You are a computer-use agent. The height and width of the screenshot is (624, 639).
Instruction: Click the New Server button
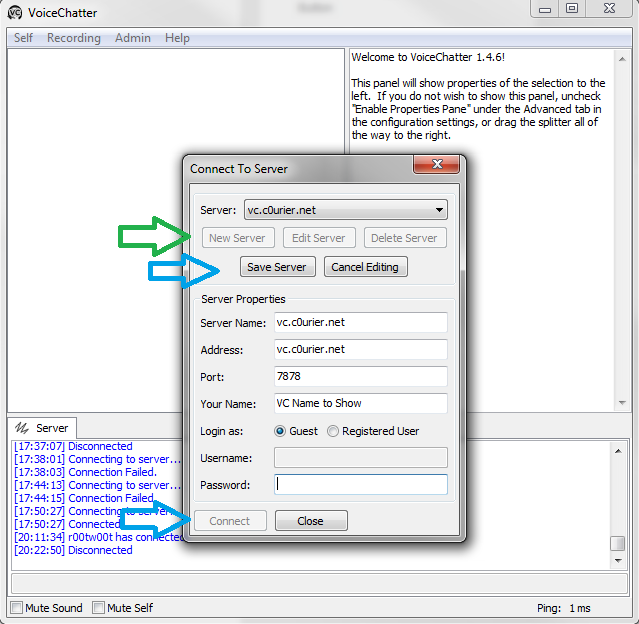point(238,238)
